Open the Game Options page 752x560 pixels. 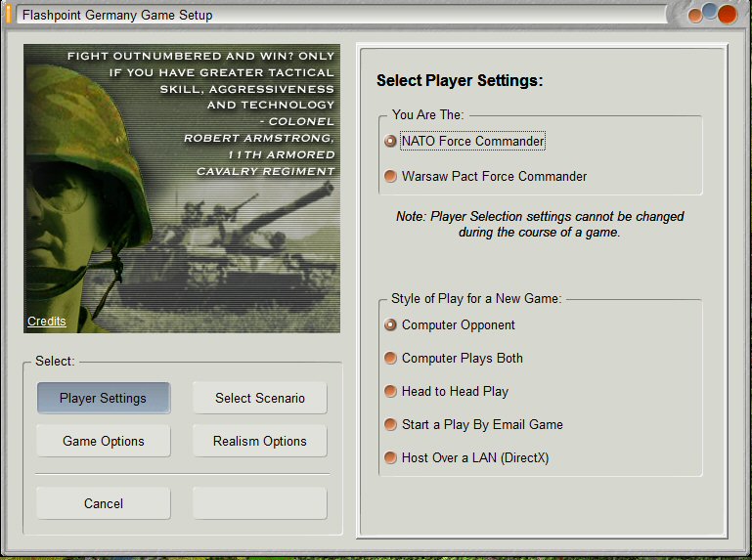tap(103, 441)
